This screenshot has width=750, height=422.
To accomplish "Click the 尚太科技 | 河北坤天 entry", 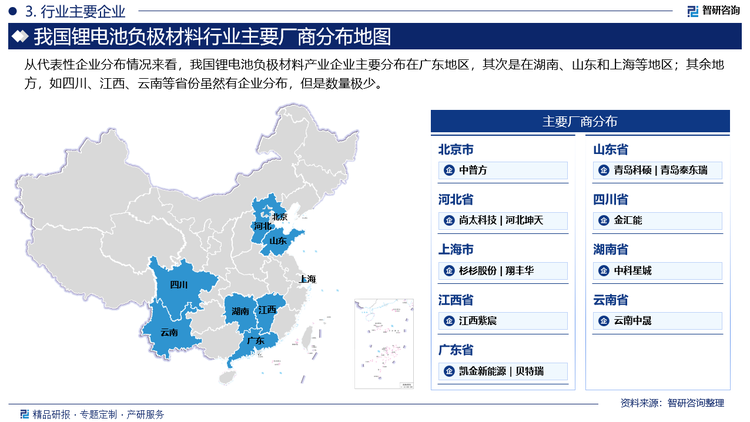I will tap(503, 221).
